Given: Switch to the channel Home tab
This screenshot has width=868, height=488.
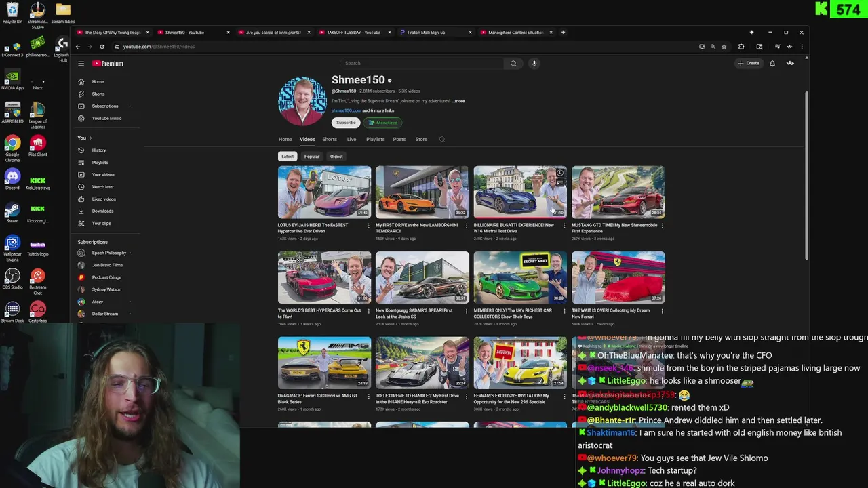Looking at the screenshot, I should tap(285, 139).
